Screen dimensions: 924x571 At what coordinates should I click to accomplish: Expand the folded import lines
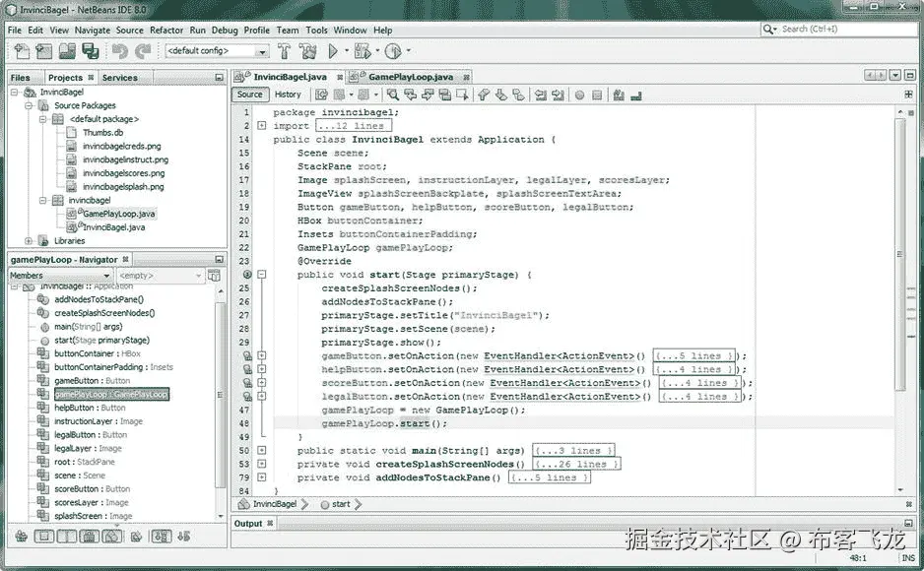262,125
